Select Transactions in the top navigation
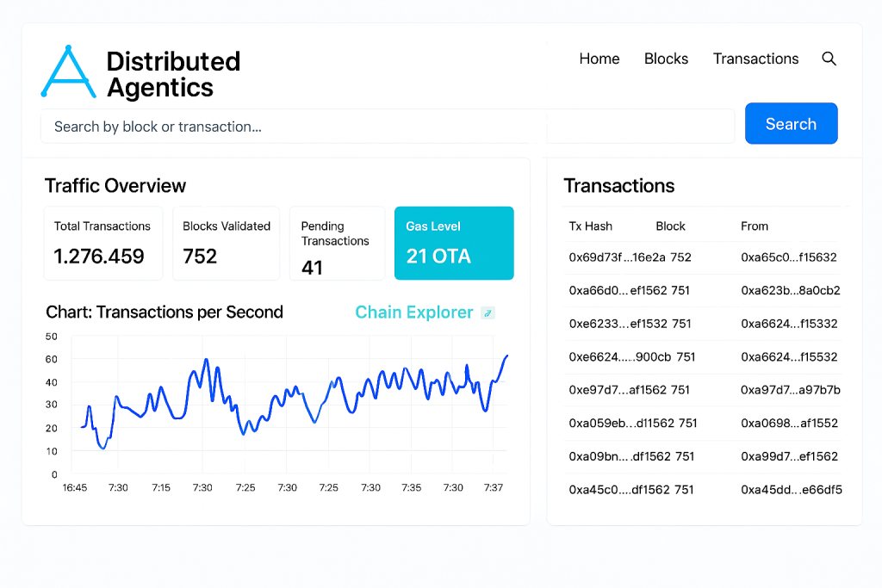Viewport: 882px width, 588px height. 755,59
